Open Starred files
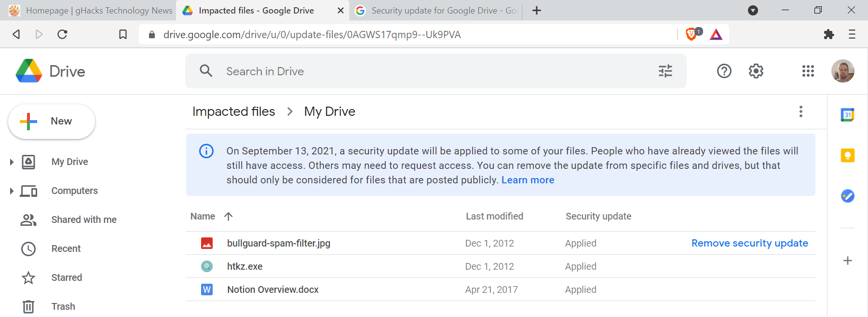868x317 pixels. 67,277
